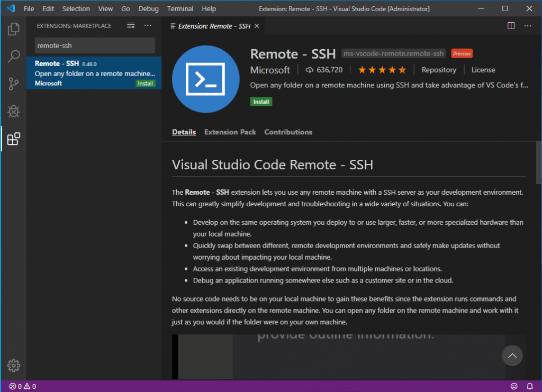Open notifications bell in status bar

click(529, 386)
